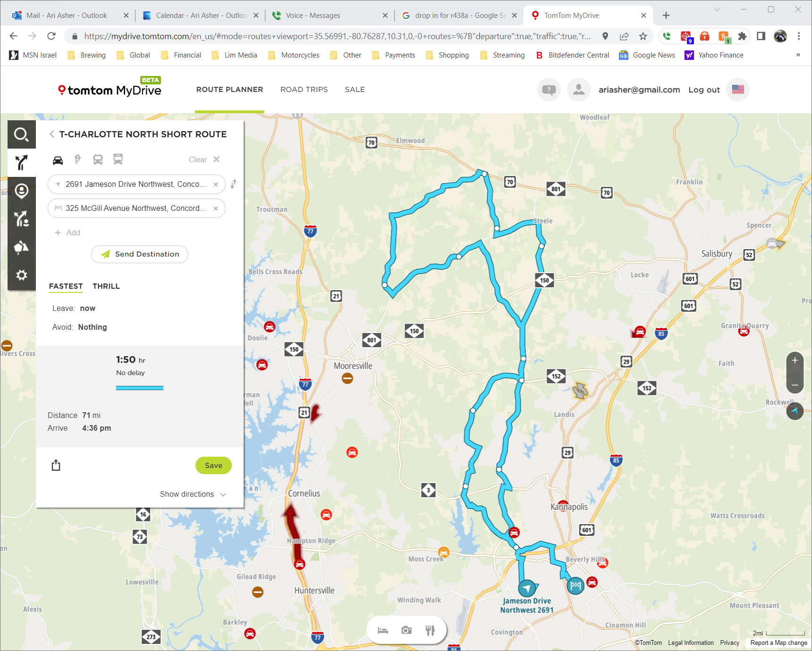Add another stop to the route
The height and width of the screenshot is (651, 812).
click(68, 233)
